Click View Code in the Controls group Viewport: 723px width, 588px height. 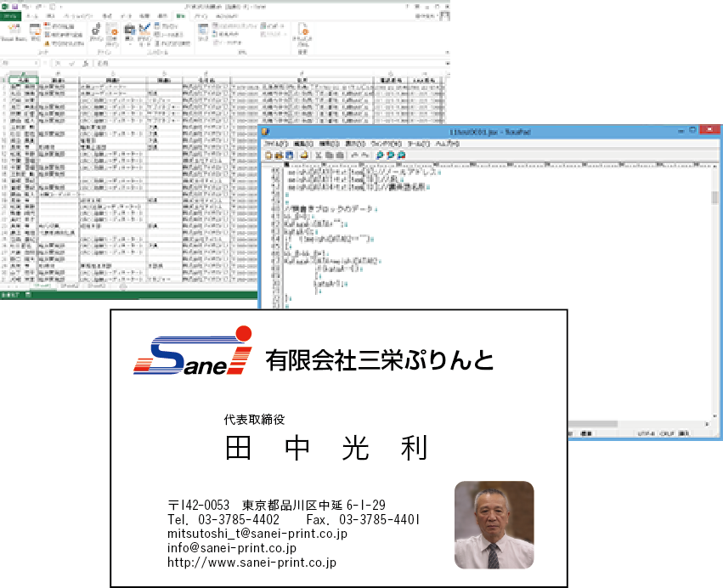click(x=169, y=35)
